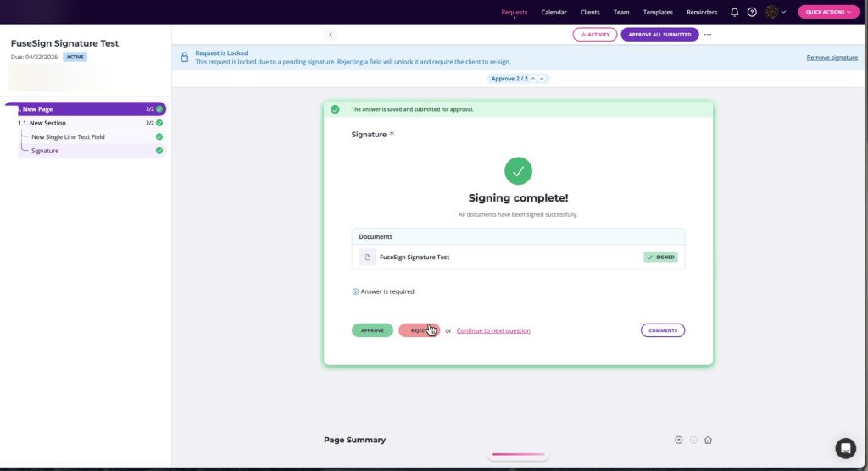Click the FuseSign Signature Test document icon
Image resolution: width=868 pixels, height=471 pixels.
coord(368,257)
